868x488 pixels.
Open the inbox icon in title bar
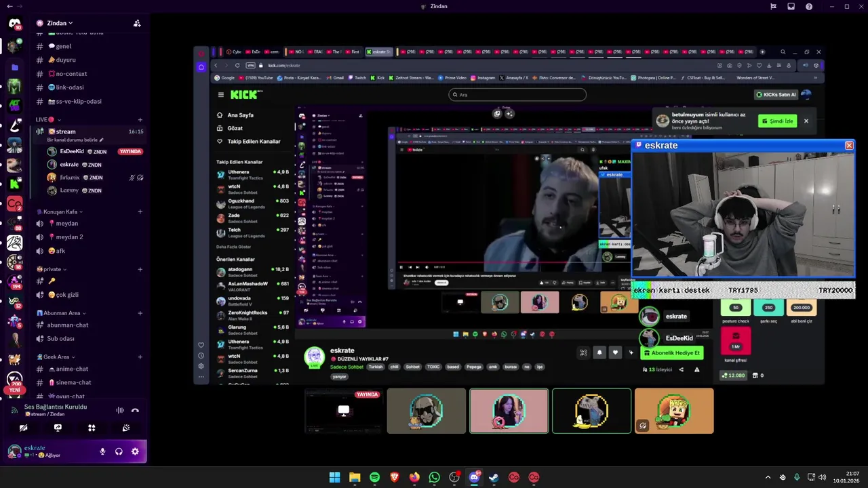[x=791, y=6]
